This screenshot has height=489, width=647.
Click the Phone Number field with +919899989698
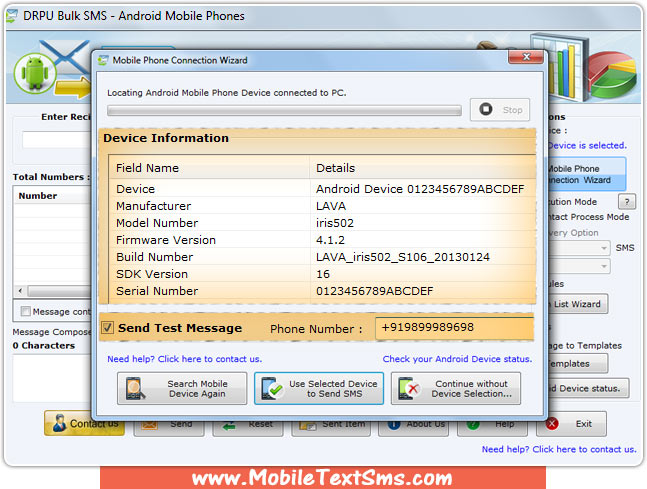(x=454, y=328)
